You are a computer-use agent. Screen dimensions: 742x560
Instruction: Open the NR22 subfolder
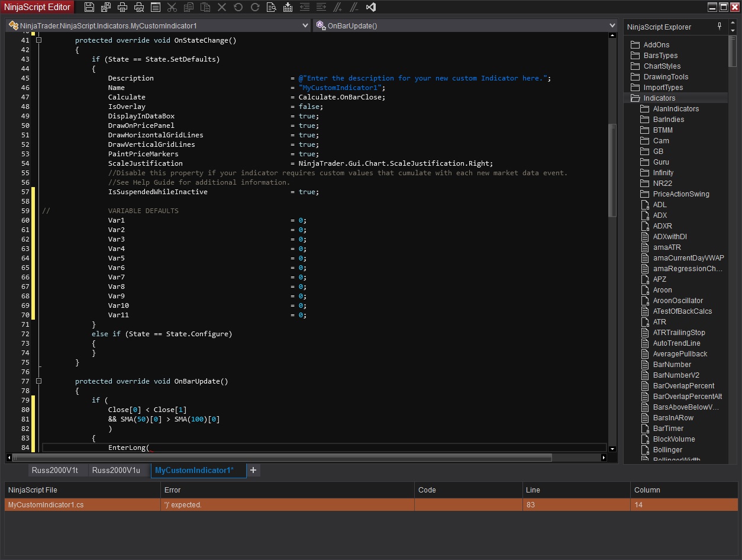663,184
